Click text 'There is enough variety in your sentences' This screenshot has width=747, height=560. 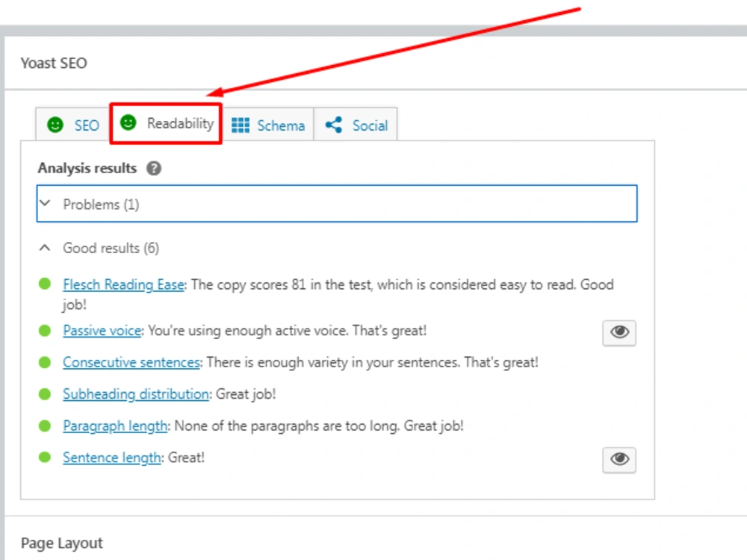coord(333,362)
